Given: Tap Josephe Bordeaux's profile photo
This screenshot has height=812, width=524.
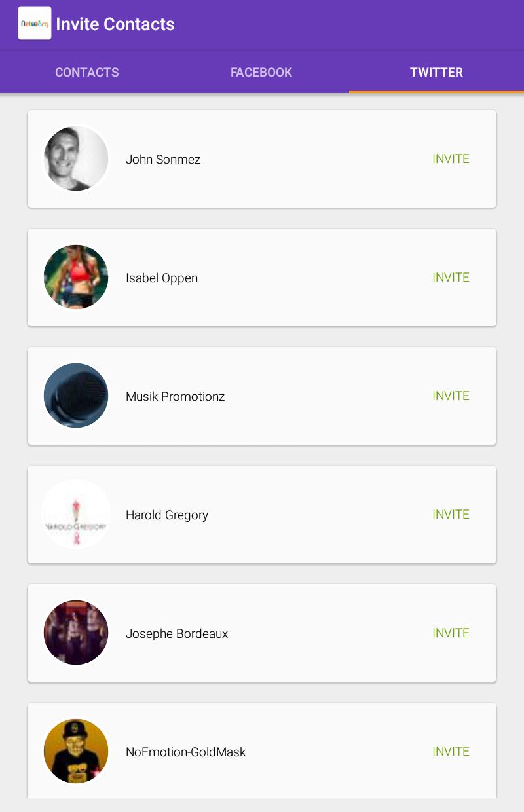Looking at the screenshot, I should tap(76, 633).
